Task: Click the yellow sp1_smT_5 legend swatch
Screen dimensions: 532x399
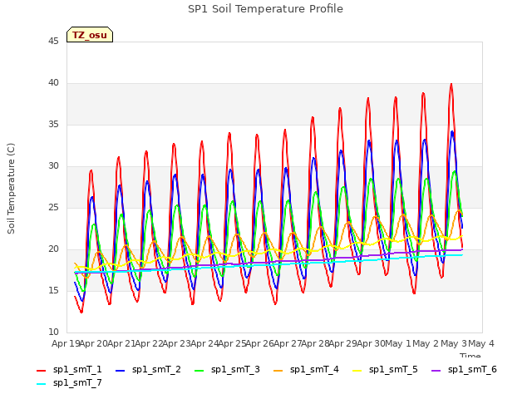Action: tap(357, 371)
